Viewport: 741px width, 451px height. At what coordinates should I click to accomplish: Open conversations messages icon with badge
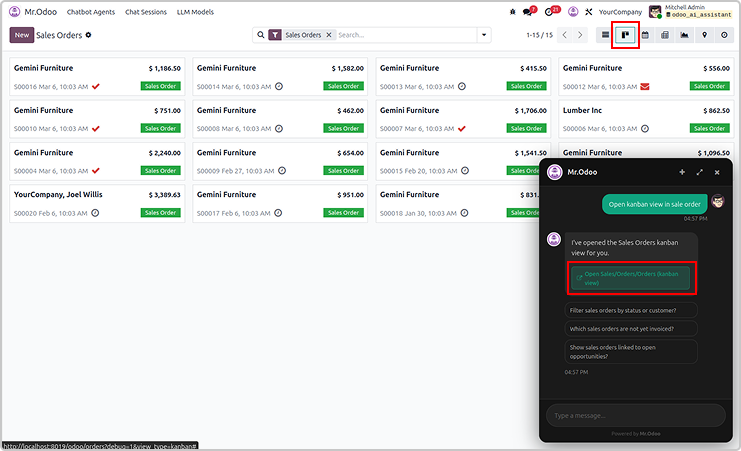click(528, 12)
